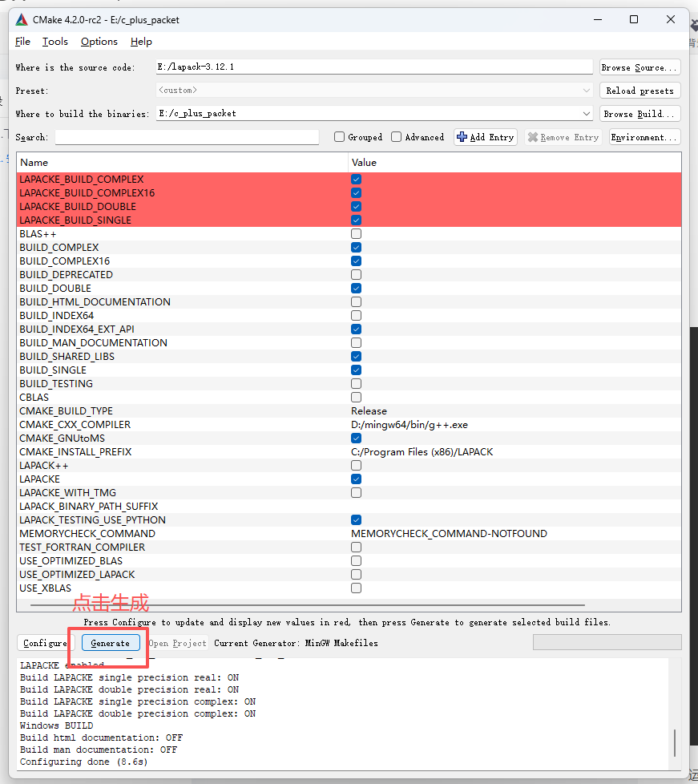The image size is (698, 784).
Task: Enable TEST_FORTRAN_COMPILER checkbox
Action: tap(356, 548)
